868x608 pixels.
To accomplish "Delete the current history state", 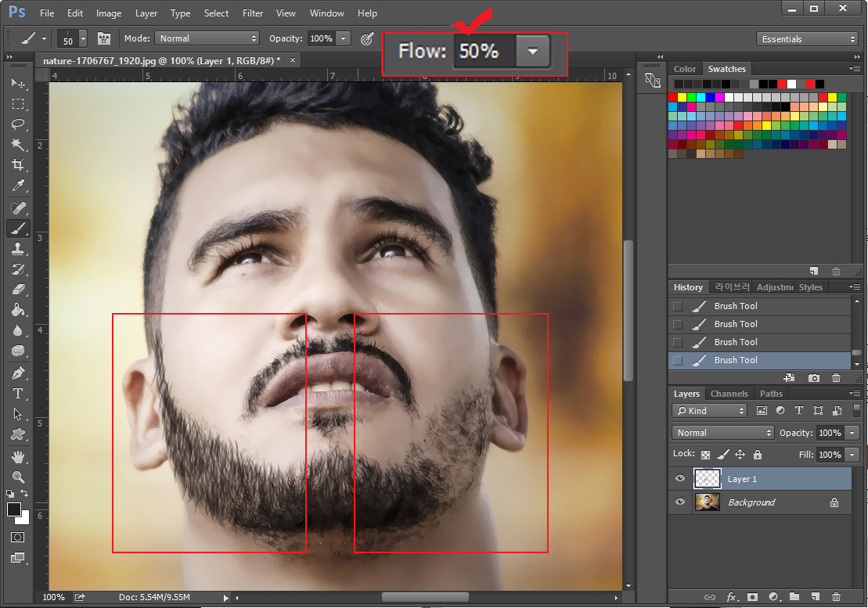I will click(x=837, y=378).
